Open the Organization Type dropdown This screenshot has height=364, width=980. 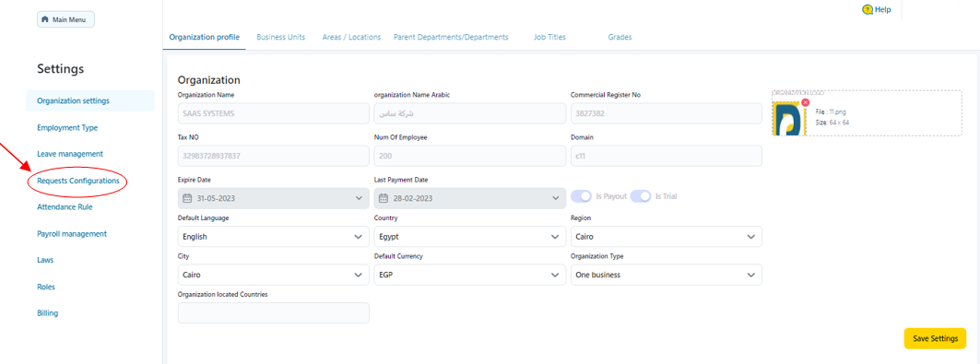point(667,275)
